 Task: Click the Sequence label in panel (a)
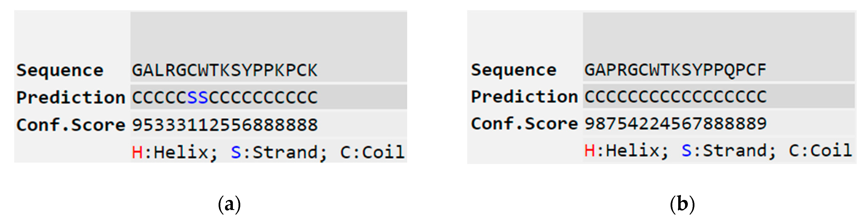coord(60,71)
